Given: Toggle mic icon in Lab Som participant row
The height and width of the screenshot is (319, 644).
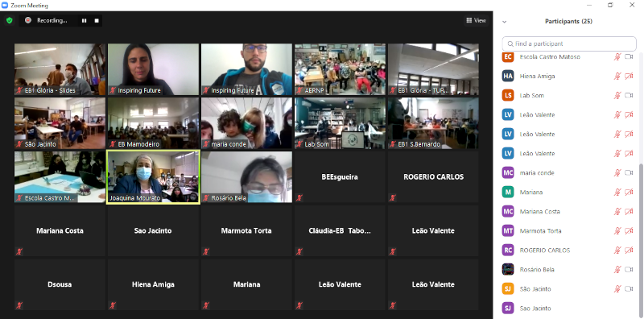Looking at the screenshot, I should coord(617,95).
